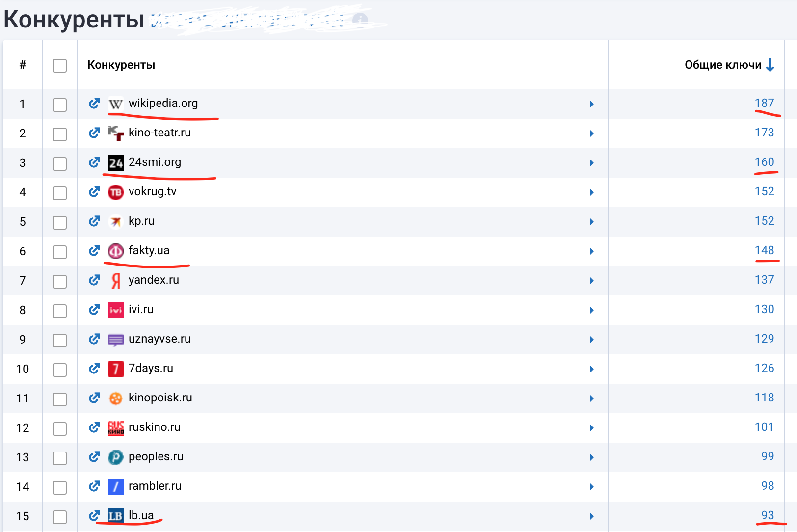This screenshot has width=797, height=532.
Task: Click the uznayvse.ru domain name
Action: pyautogui.click(x=159, y=339)
